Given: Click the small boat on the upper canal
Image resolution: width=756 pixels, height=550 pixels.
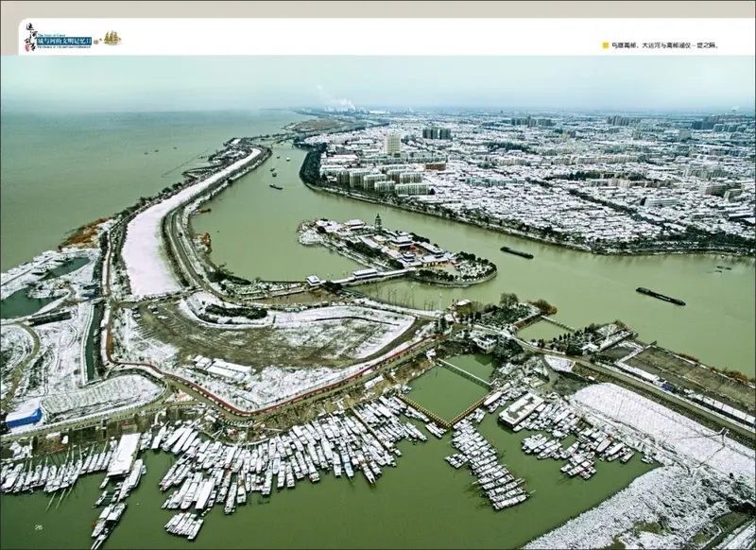Looking at the screenshot, I should point(275,186).
